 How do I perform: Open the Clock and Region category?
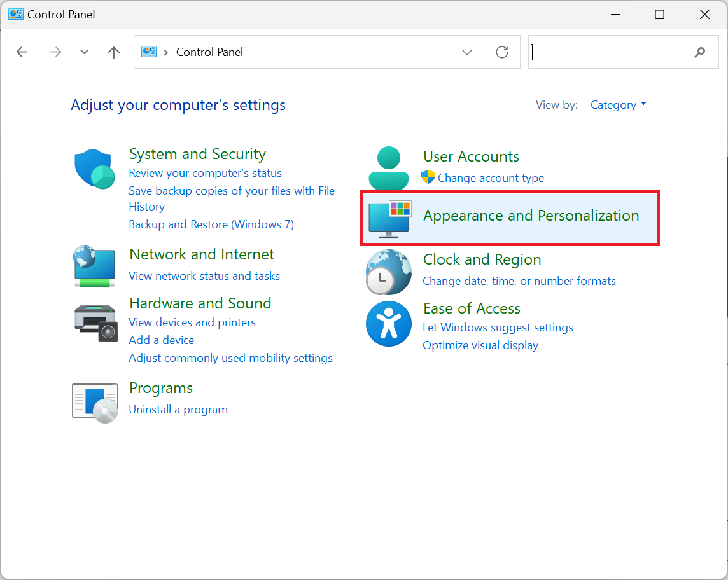[x=482, y=259]
